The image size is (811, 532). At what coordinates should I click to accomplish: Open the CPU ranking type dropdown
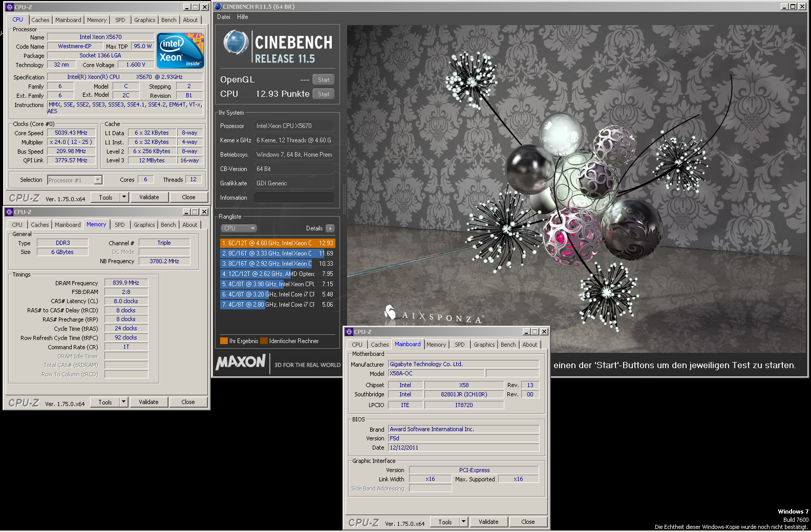click(x=239, y=228)
